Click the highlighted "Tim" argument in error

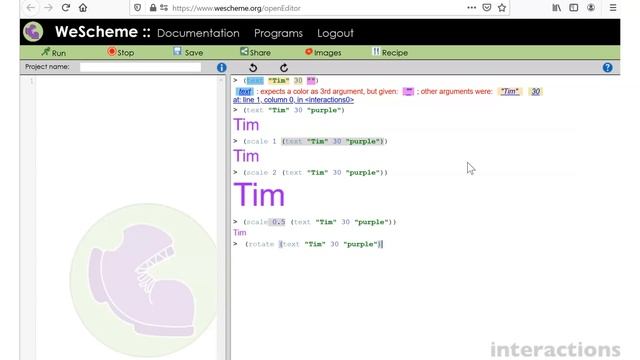point(510,91)
